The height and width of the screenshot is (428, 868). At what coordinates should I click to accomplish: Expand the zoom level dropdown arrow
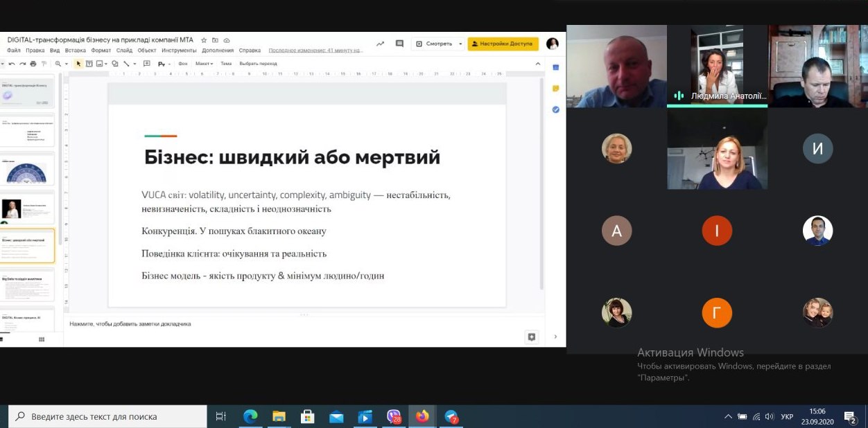tap(66, 64)
